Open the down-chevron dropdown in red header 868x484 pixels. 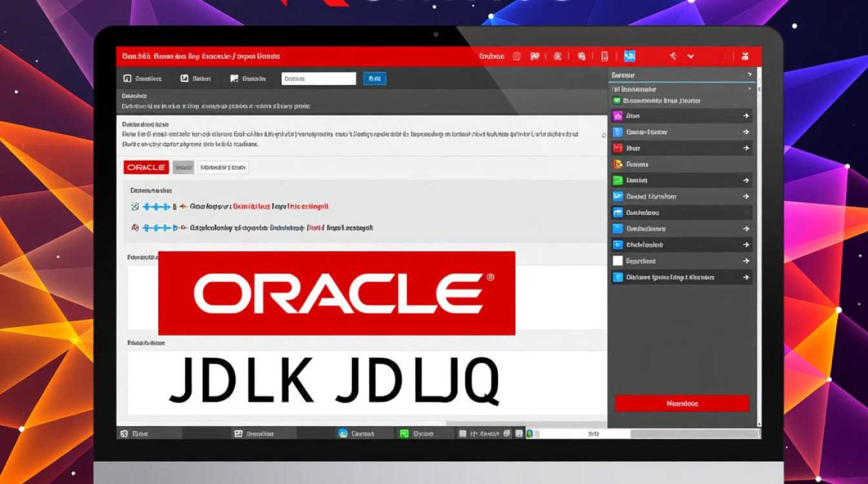690,56
